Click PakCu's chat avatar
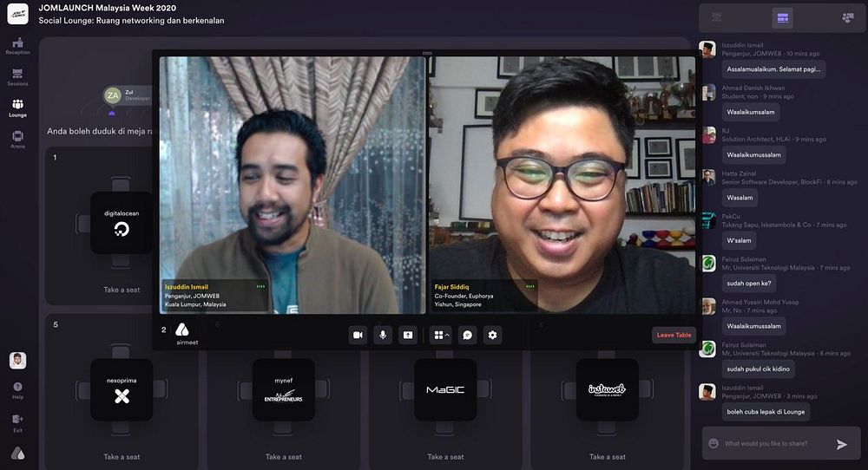 (708, 220)
